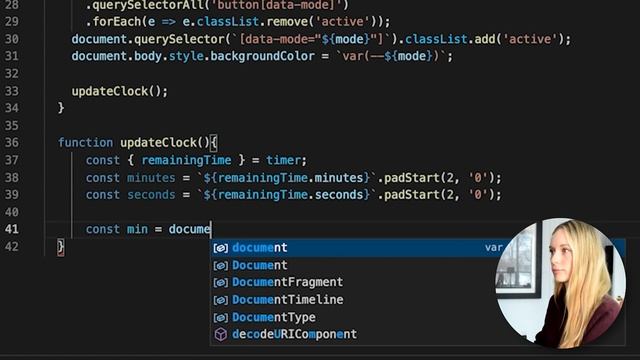Click line number 42 in gutter

[x=12, y=247]
